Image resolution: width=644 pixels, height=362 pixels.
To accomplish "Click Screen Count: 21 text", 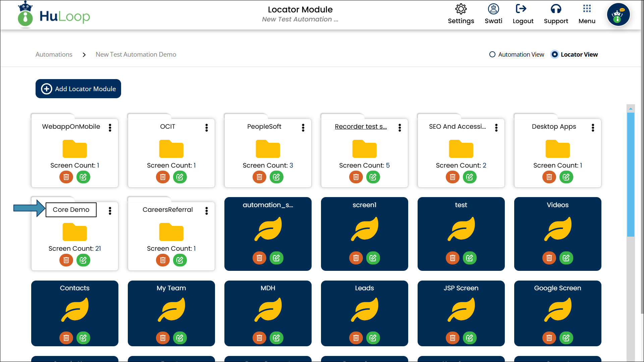I will [x=75, y=248].
